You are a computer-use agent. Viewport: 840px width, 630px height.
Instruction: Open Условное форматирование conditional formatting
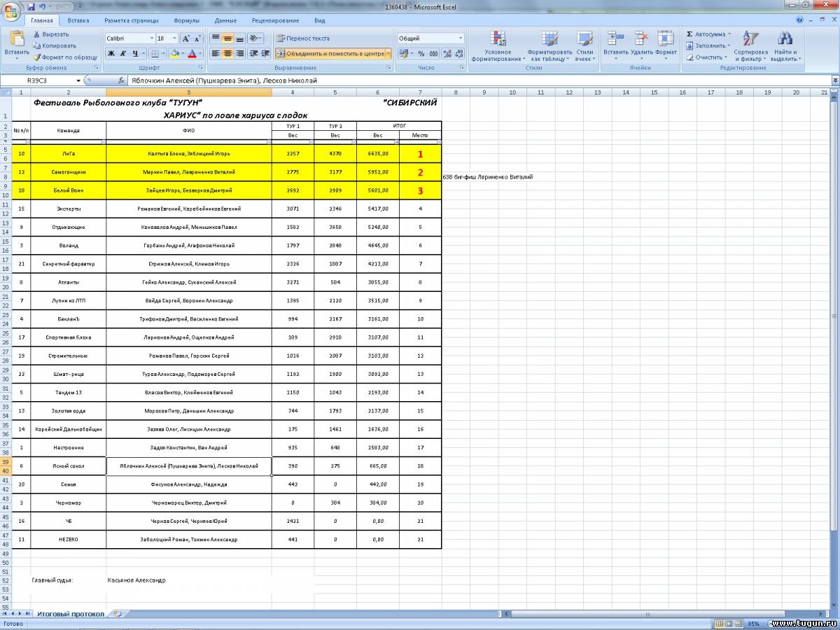click(x=498, y=46)
